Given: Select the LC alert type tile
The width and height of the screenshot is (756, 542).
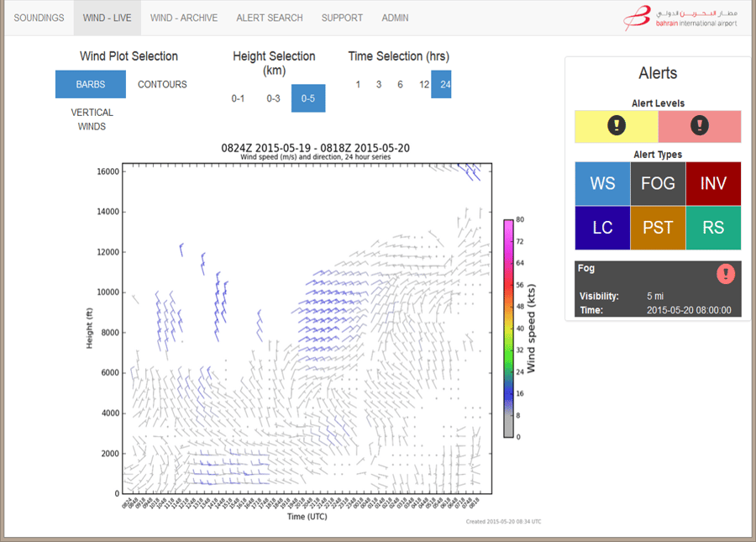Looking at the screenshot, I should tap(602, 228).
